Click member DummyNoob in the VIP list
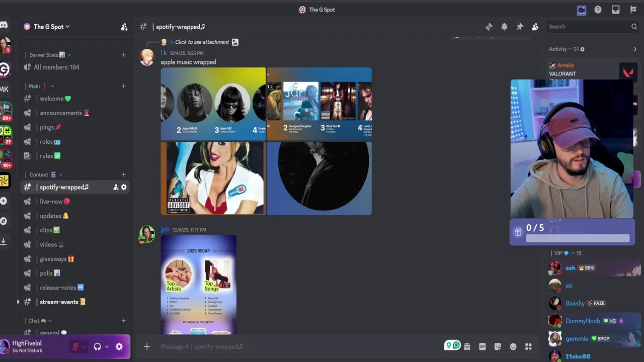644x362 pixels. tap(594, 321)
